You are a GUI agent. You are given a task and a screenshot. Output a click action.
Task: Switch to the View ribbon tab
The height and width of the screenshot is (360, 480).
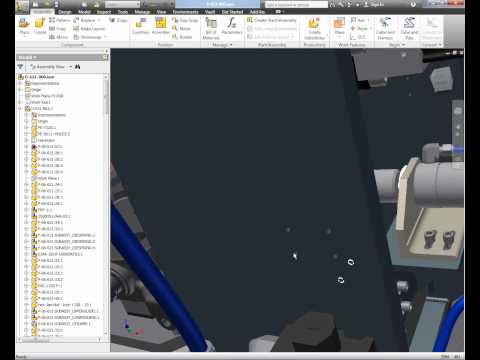click(x=161, y=12)
